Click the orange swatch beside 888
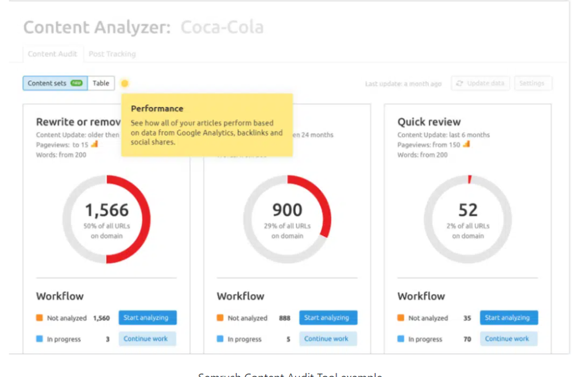588x377 pixels. coord(220,318)
